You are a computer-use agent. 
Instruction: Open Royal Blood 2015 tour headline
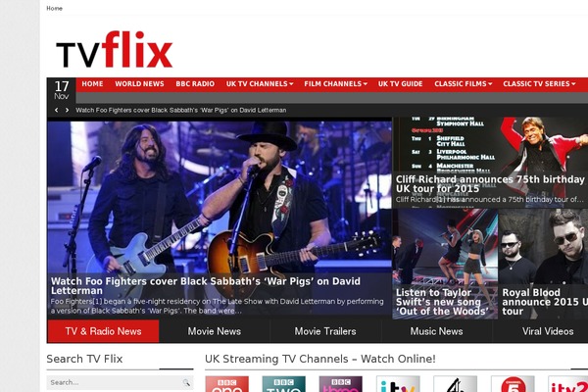(x=545, y=302)
